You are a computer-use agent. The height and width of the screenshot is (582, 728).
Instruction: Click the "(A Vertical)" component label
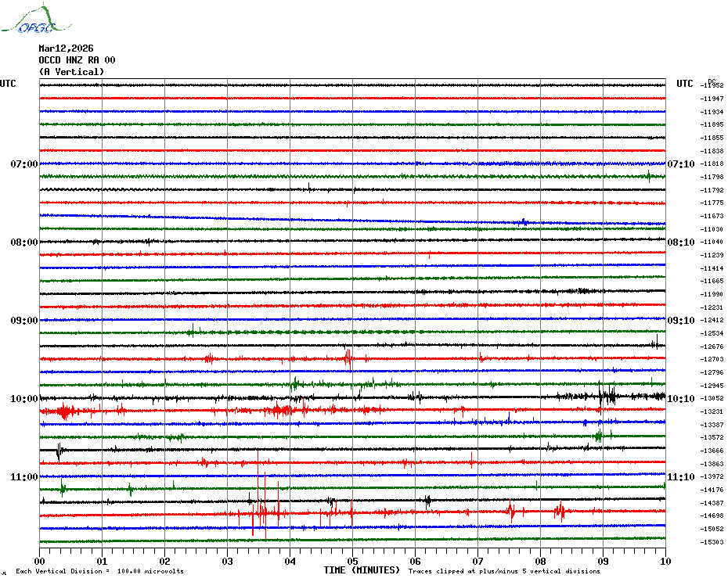[x=71, y=72]
